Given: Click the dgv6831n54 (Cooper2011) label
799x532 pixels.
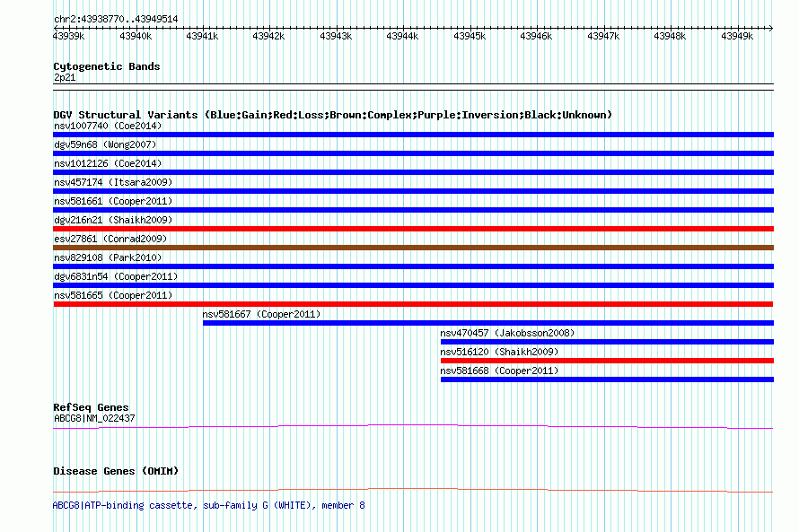Looking at the screenshot, I should tap(116, 276).
